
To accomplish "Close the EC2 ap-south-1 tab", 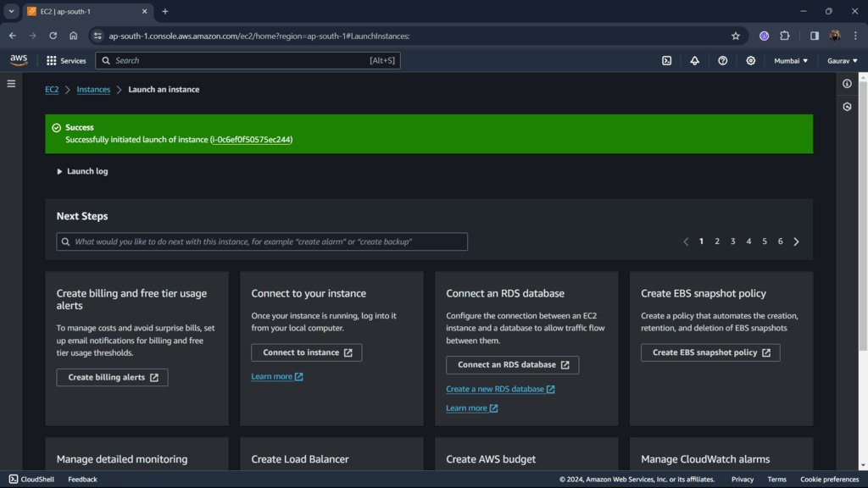I will click(144, 11).
